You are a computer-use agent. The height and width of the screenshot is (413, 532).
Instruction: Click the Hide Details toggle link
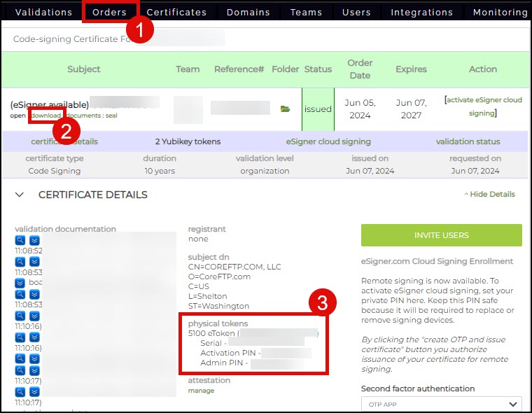[489, 194]
